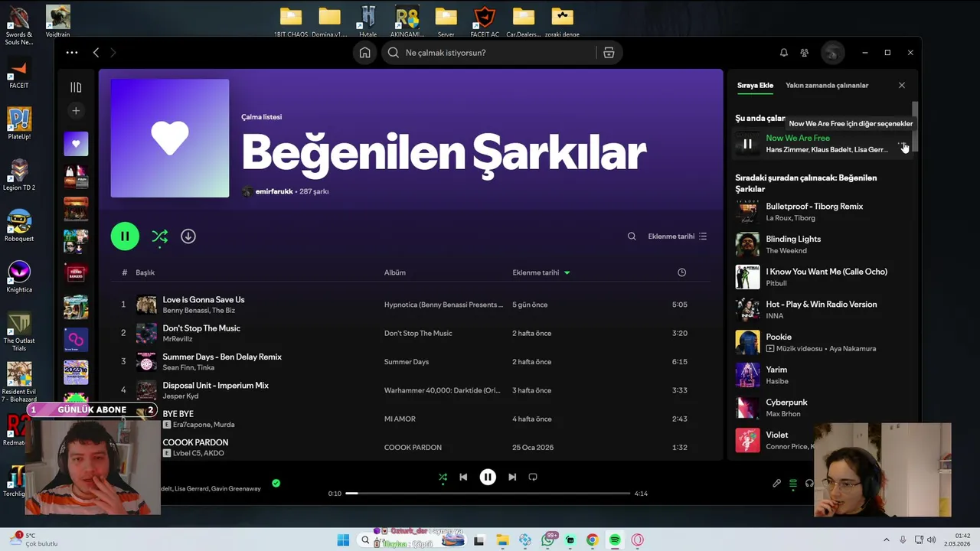The height and width of the screenshot is (551, 980).
Task: Switch to Yakın zamanda çalınanlar tab
Action: pyautogui.click(x=827, y=86)
